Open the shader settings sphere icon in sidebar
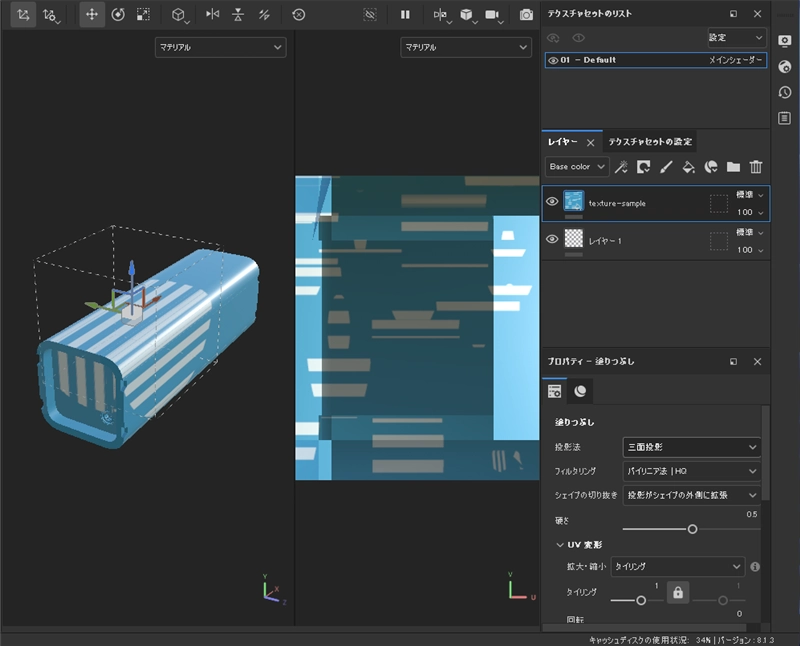The image size is (800, 646). 785,66
